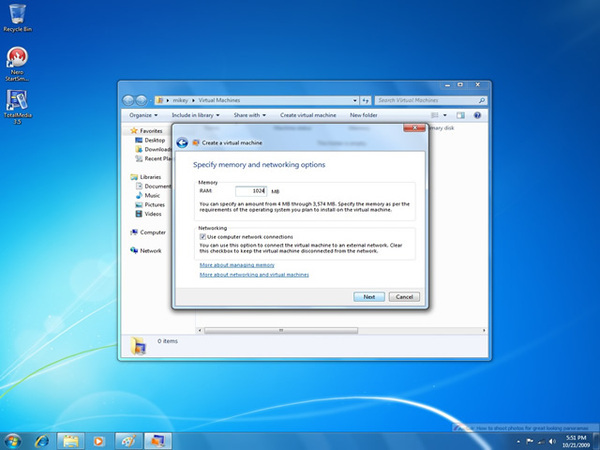
Task: Click Create virtual machine in toolbar
Action: pos(308,115)
